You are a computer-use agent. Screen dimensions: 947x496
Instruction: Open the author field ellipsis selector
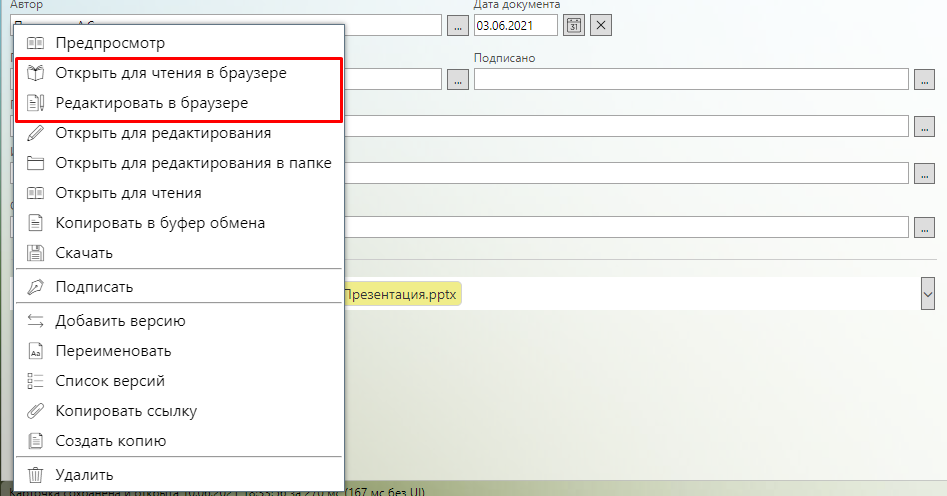point(457,25)
